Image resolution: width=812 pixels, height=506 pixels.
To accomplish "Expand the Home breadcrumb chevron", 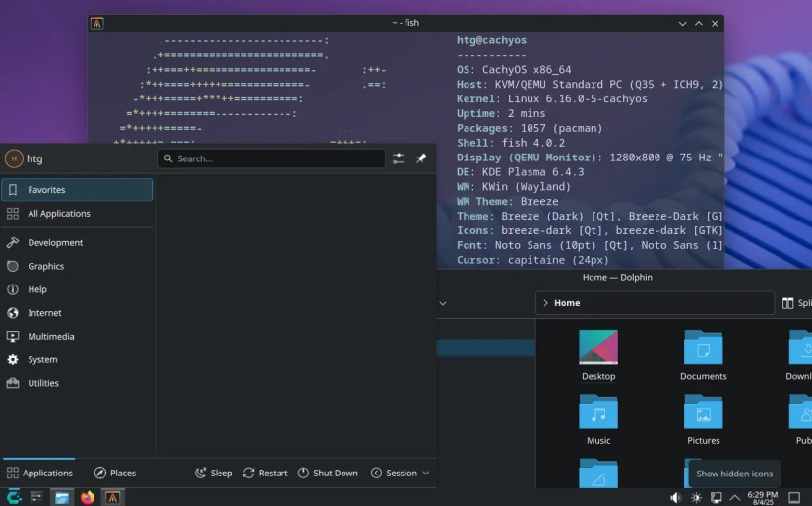I will (545, 303).
